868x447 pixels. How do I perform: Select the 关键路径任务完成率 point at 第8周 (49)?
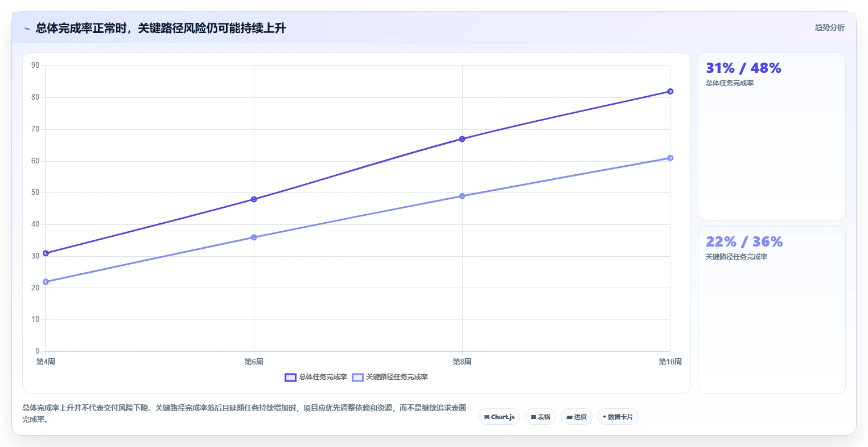[462, 196]
